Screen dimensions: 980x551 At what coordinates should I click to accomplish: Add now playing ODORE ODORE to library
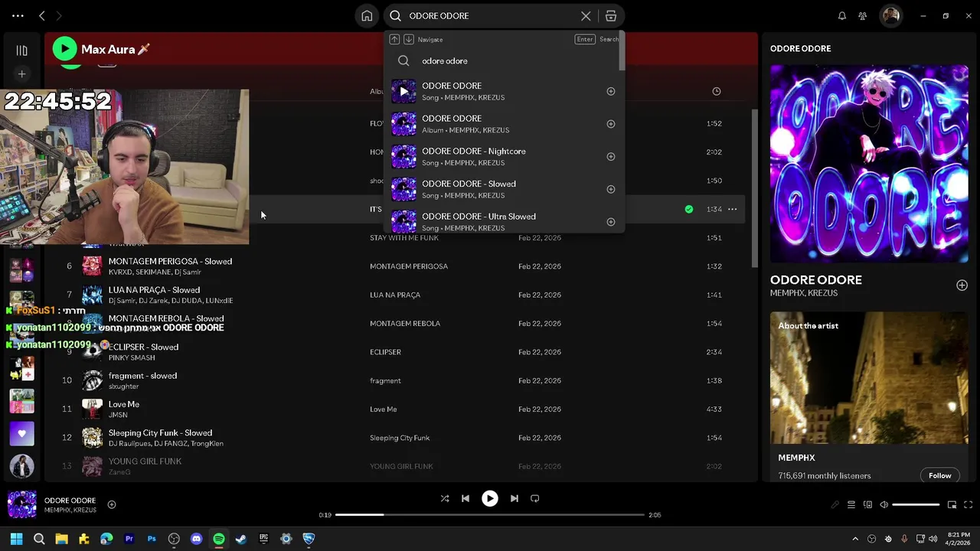pyautogui.click(x=112, y=504)
